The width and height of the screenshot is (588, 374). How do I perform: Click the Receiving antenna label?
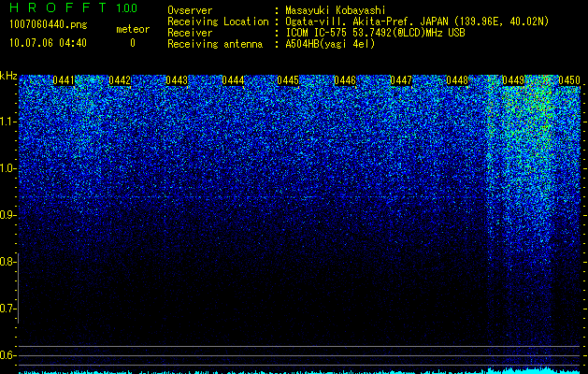pyautogui.click(x=215, y=44)
